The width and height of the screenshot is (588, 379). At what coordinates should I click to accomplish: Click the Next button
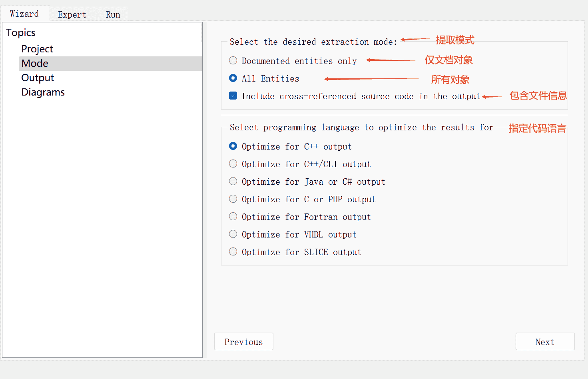545,342
